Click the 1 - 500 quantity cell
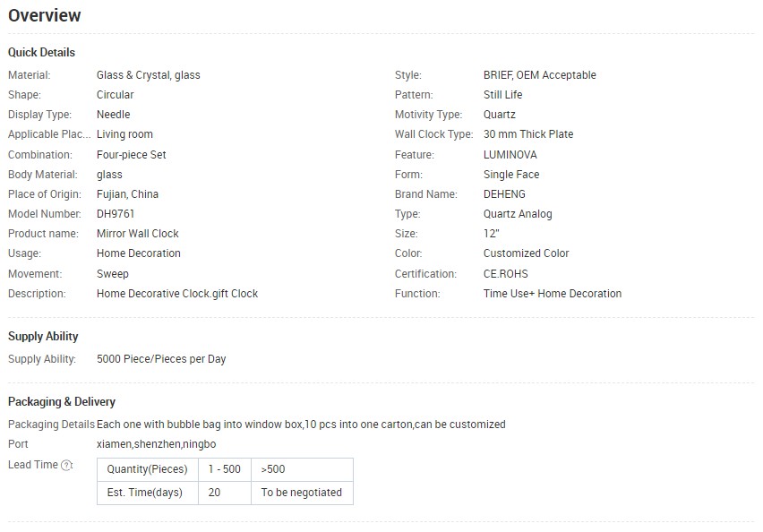763x532 pixels. coord(224,469)
